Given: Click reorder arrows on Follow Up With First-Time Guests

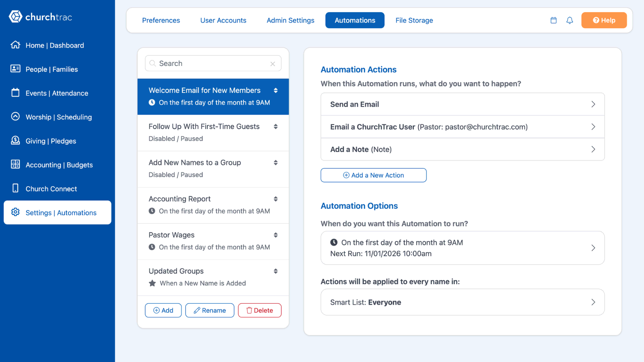Looking at the screenshot, I should pyautogui.click(x=276, y=127).
